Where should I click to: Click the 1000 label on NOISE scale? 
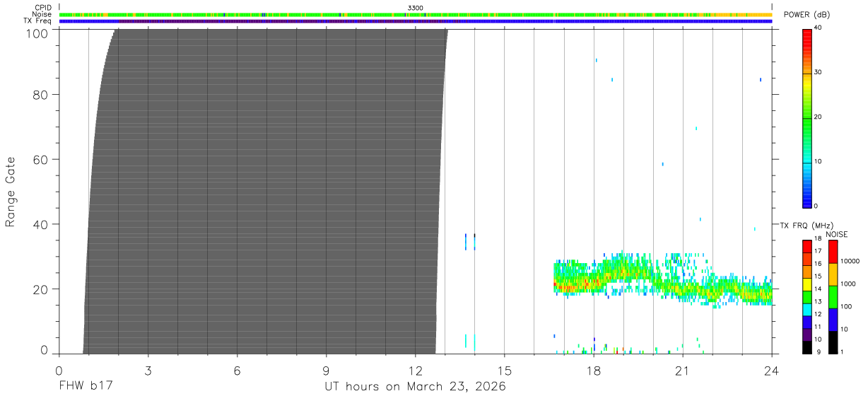(848, 284)
